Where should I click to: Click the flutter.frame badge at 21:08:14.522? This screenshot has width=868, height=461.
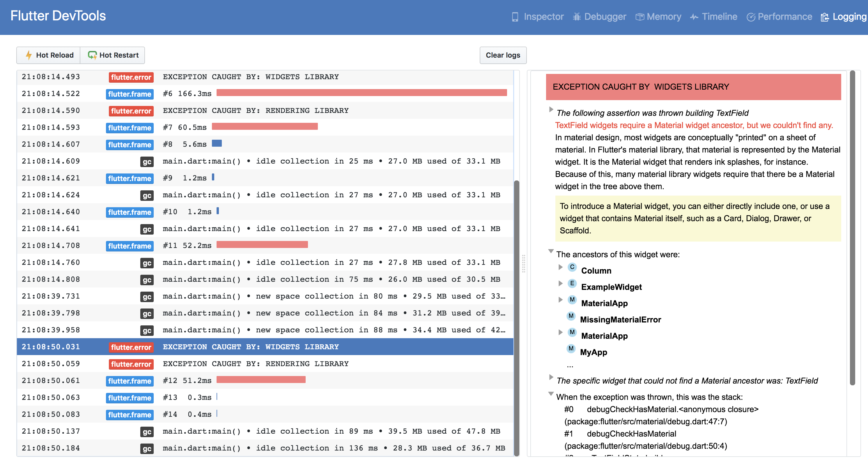[x=130, y=94]
